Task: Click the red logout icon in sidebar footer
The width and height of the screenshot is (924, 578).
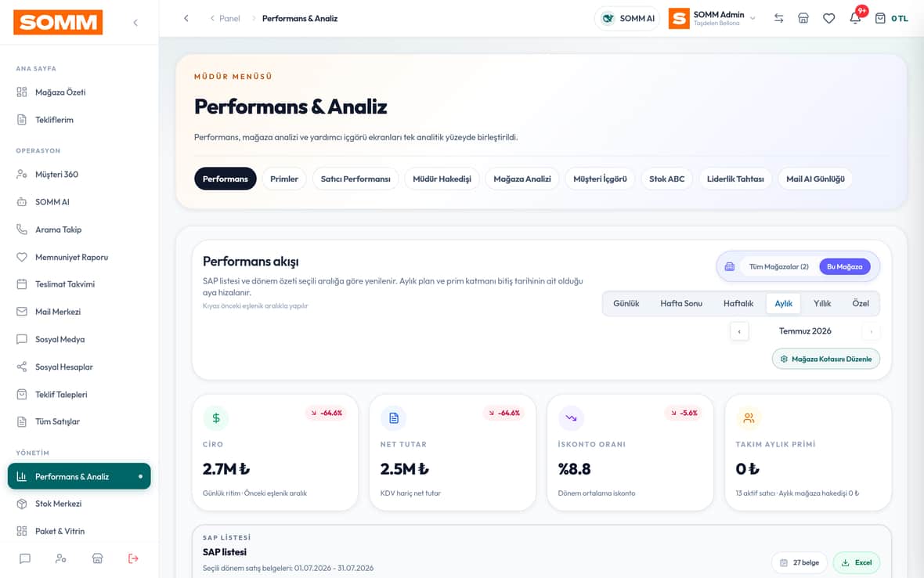Action: [x=133, y=558]
